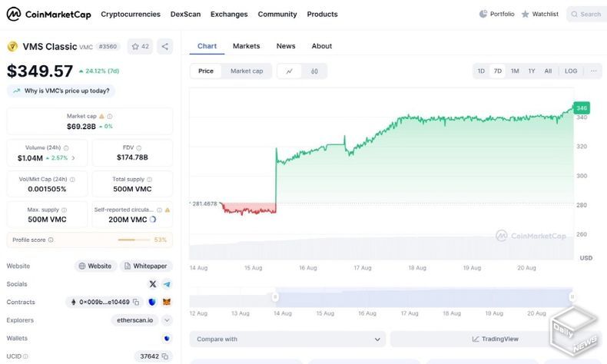Viewport: 607px width, 364px height.
Task: Show UCID info icon
Action: (25, 356)
